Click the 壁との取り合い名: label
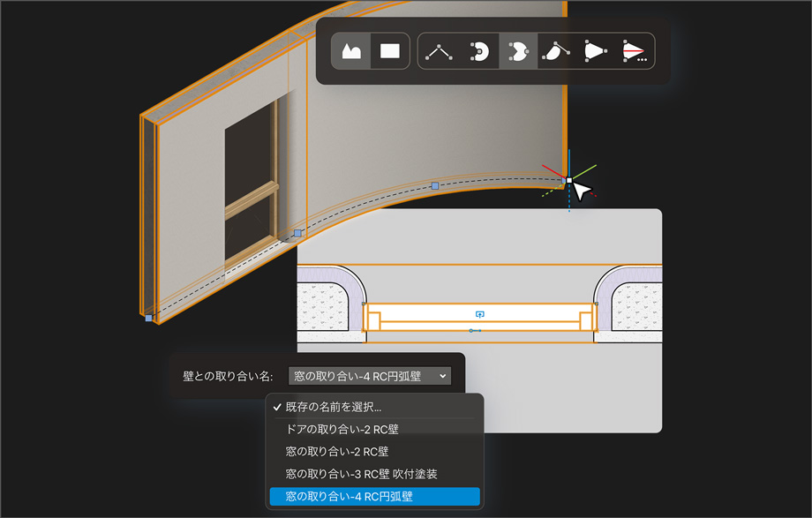 228,377
